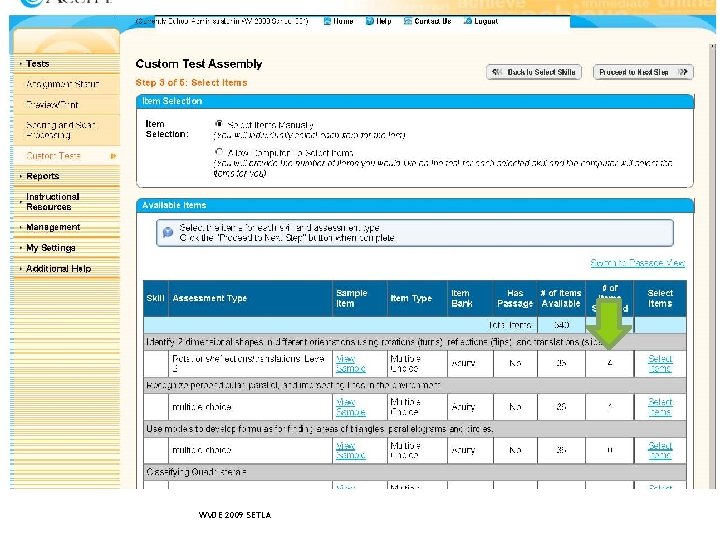Click the Skill column header

156,298
